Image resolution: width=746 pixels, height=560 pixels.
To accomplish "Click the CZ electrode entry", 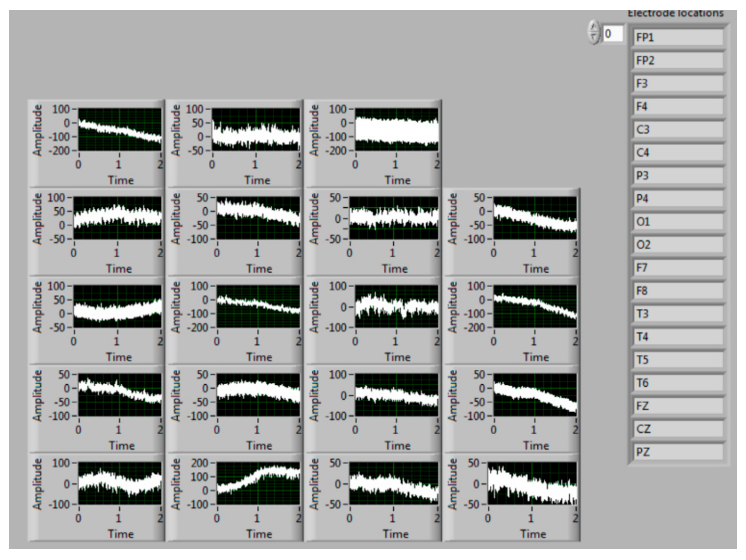I will coord(678,429).
